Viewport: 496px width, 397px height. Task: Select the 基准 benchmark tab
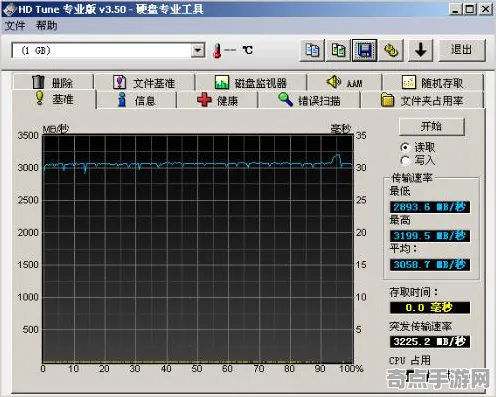[x=55, y=99]
